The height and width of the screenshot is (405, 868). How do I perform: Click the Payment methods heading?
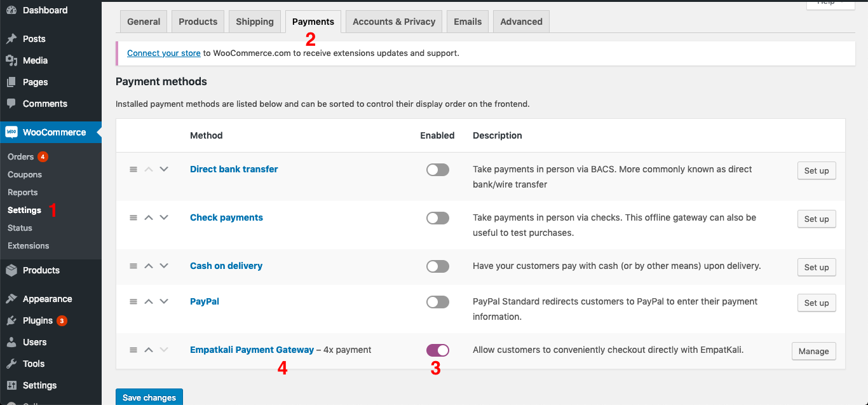point(161,81)
